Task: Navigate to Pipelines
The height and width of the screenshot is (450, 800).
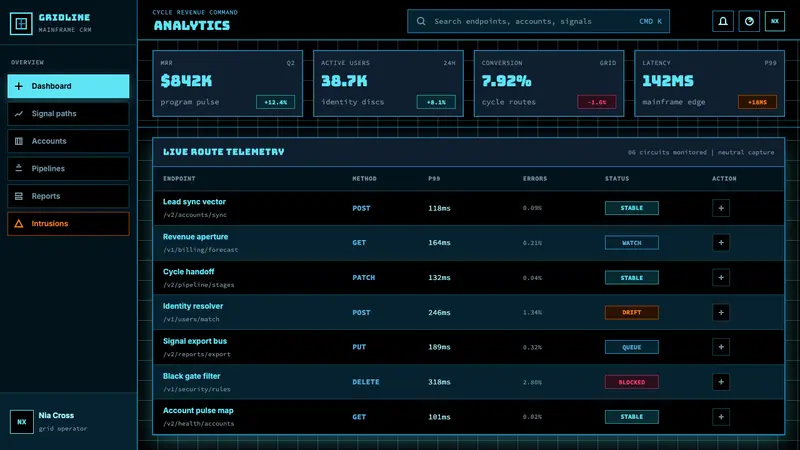Action: tap(68, 168)
